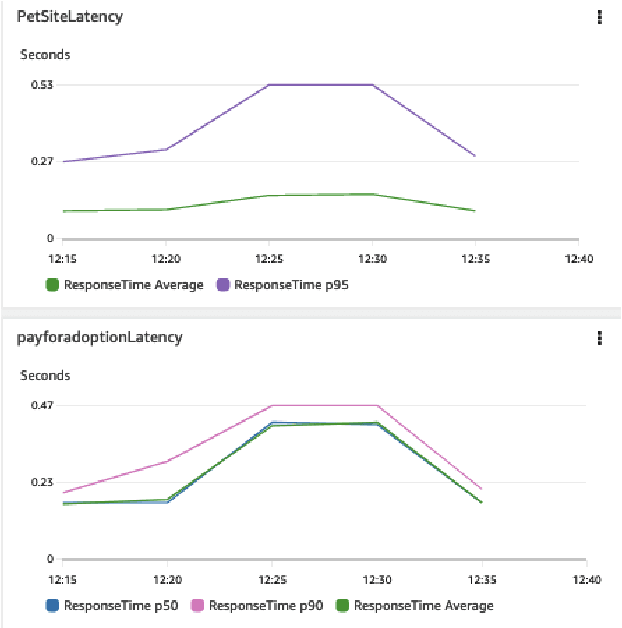The width and height of the screenshot is (622, 628).
Task: Click the 0.23 y-axis value
Action: pyautogui.click(x=40, y=482)
